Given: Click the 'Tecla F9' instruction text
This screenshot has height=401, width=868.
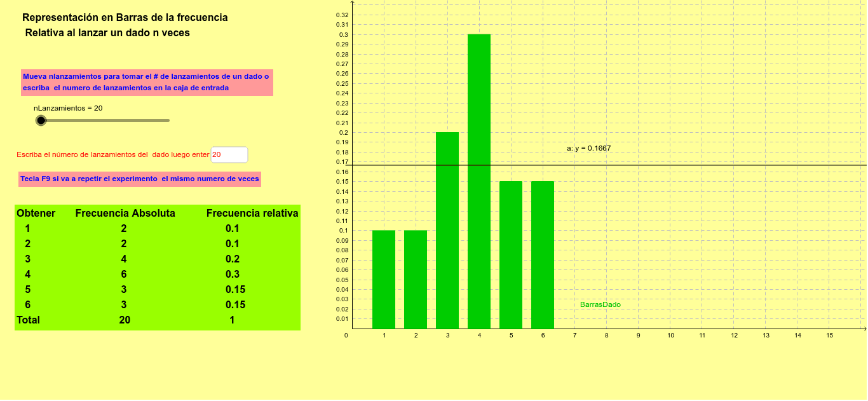Looking at the screenshot, I should (x=140, y=179).
